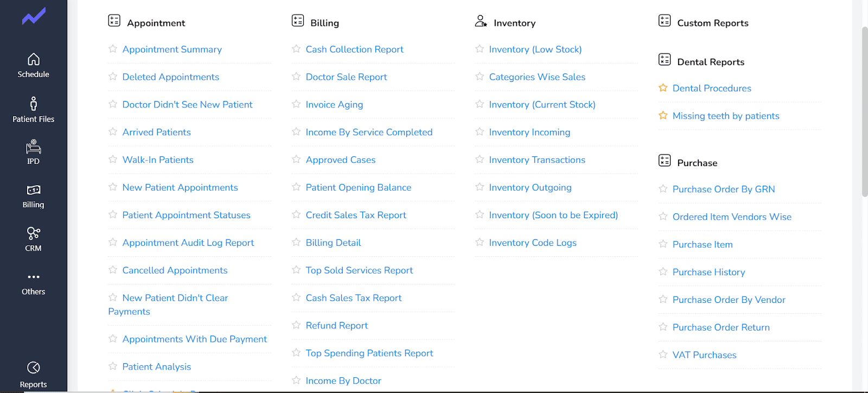View the Inventory Transactions report
Viewport: 868px width, 393px height.
point(537,160)
